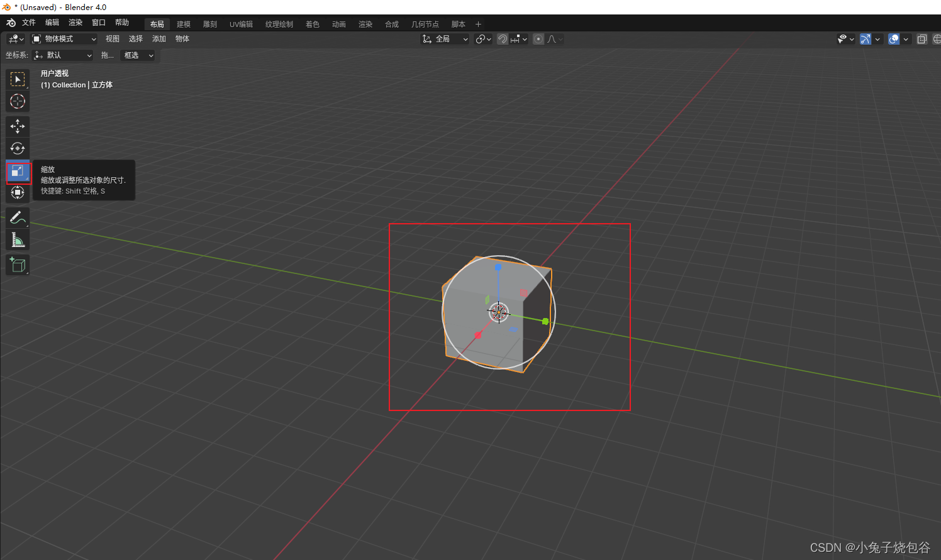Switch to the 雕刻 workspace tab
The height and width of the screenshot is (560, 941).
tap(210, 25)
